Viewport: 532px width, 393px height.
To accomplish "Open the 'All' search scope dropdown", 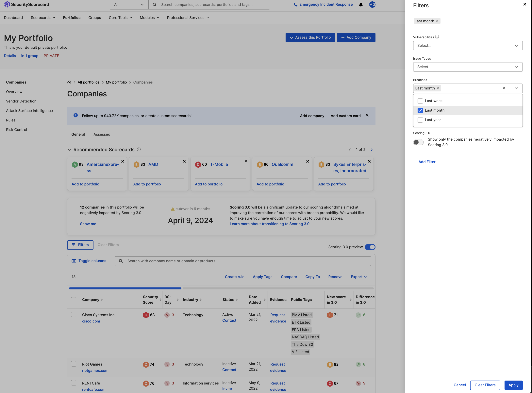I will click(x=129, y=5).
